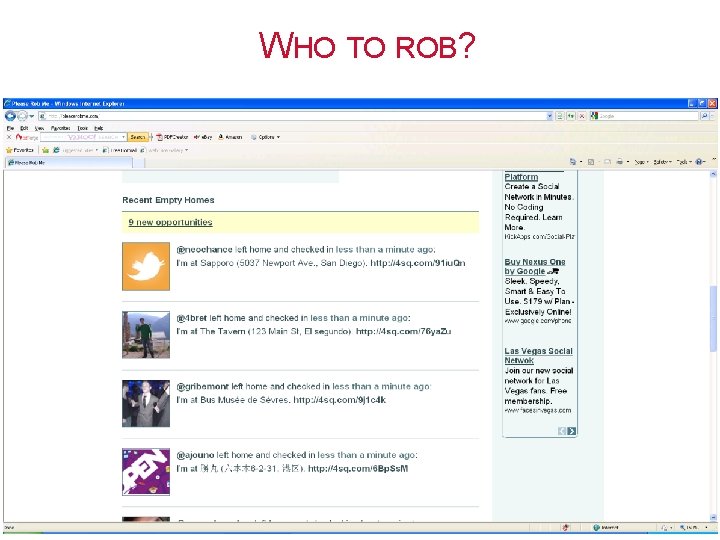Click the scrollbar up arrow
This screenshot has width=720, height=540.
(713, 174)
